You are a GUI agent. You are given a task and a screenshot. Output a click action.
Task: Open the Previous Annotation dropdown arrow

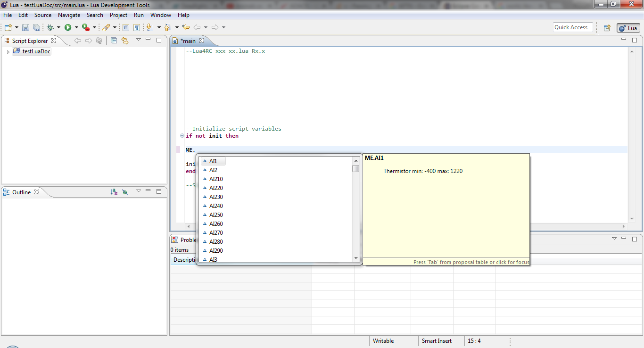[x=177, y=27]
